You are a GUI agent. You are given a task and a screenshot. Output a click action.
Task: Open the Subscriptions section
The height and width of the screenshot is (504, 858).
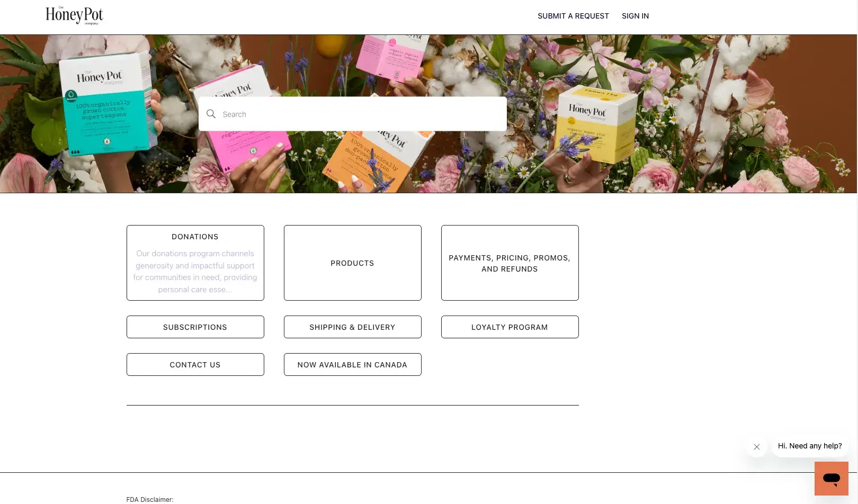[195, 327]
